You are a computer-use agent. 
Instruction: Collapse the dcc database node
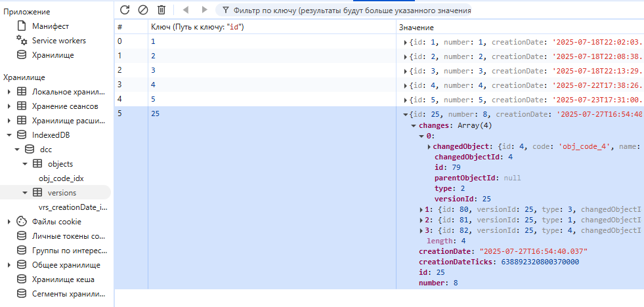click(17, 150)
